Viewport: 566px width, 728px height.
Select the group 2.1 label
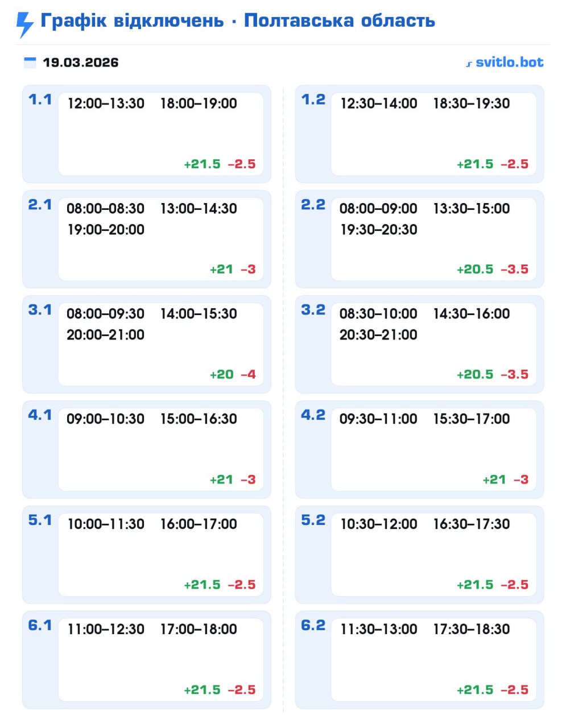[40, 205]
